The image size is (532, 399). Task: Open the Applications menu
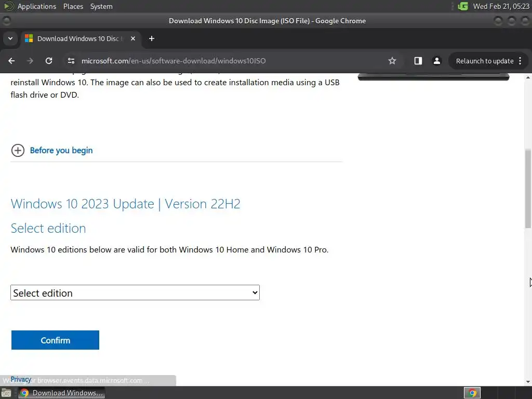37,6
